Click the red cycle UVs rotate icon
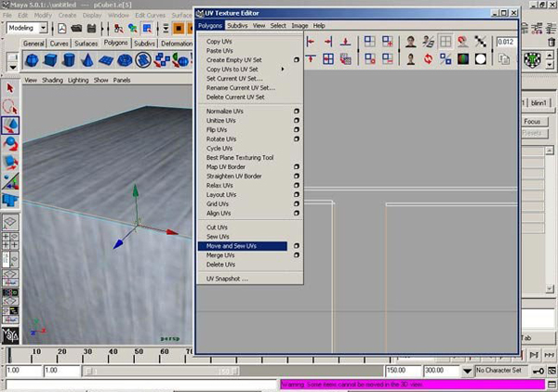 pos(428,59)
